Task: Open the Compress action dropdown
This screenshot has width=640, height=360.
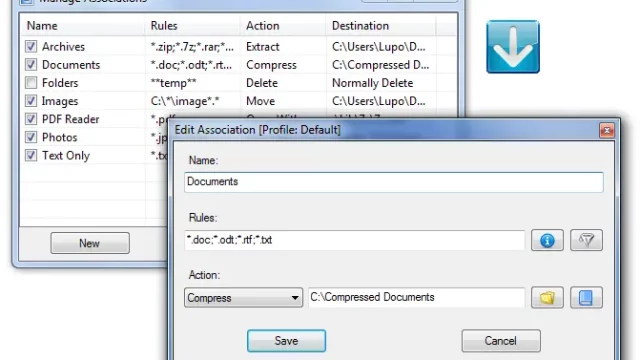Action: (243, 298)
